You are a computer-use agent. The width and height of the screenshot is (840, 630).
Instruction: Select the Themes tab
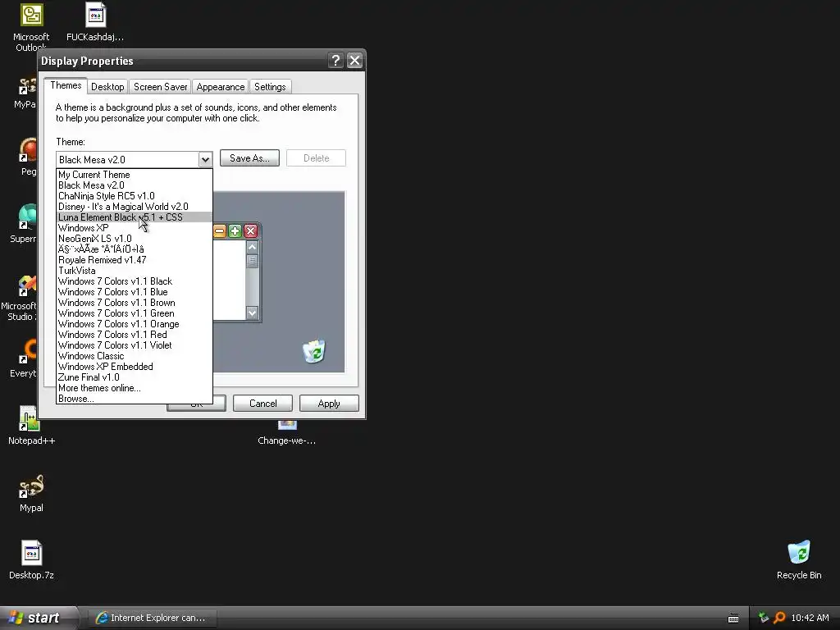point(66,85)
